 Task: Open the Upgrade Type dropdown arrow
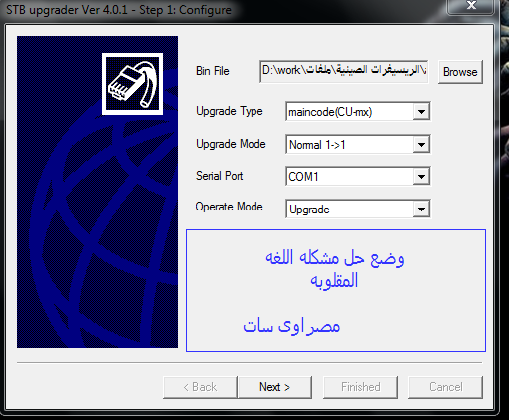pos(421,112)
